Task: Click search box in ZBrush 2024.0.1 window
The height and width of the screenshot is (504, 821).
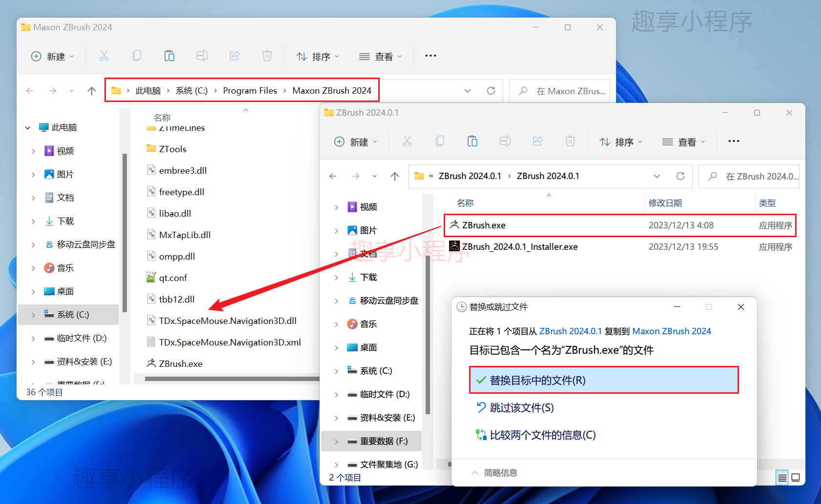Action: (749, 176)
